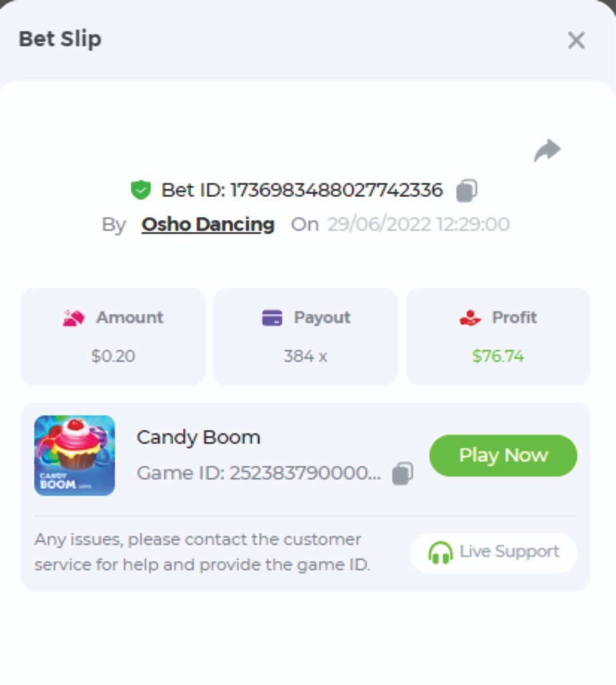Screen dimensions: 616x685
Task: Open the Candy Boom game thumbnail
Action: [74, 456]
